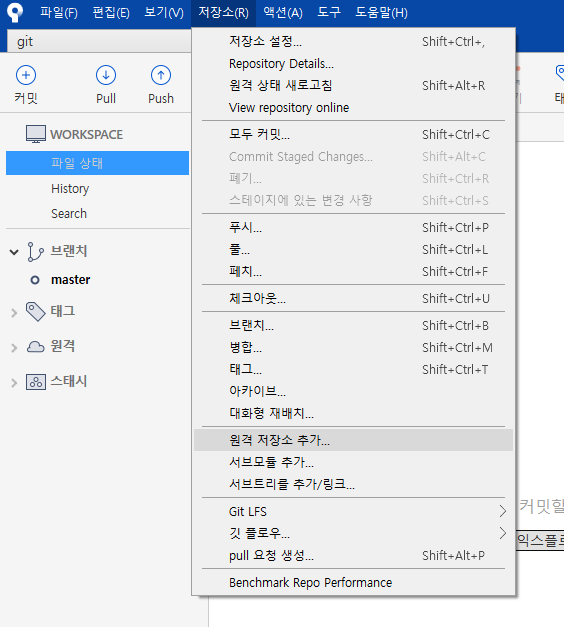Viewport: 564px width, 627px height.
Task: Choose 아카이브... menu entry
Action: click(x=354, y=391)
